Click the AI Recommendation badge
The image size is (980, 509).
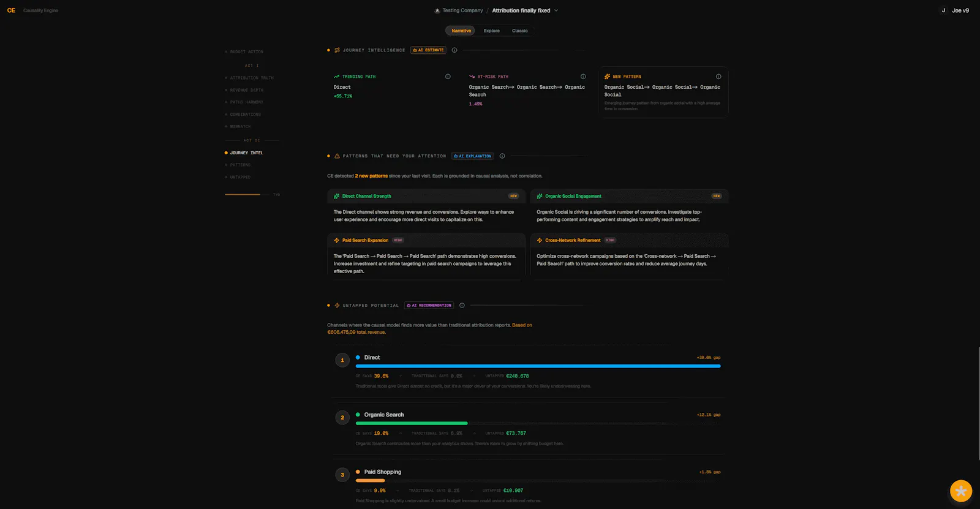point(429,305)
